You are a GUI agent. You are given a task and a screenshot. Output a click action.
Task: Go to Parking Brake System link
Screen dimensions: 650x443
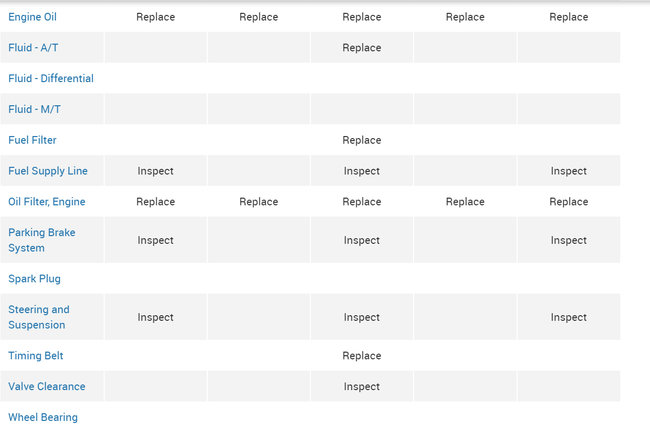coord(42,240)
